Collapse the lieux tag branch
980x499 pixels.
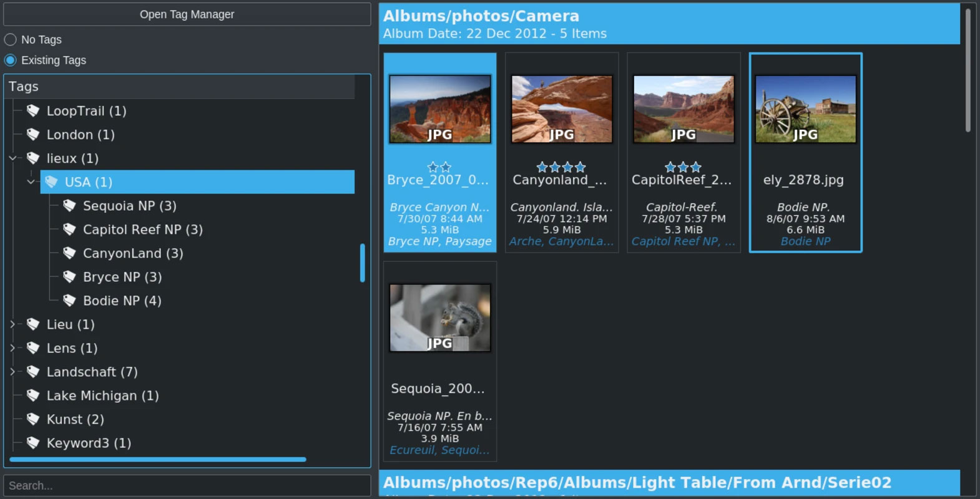click(12, 158)
